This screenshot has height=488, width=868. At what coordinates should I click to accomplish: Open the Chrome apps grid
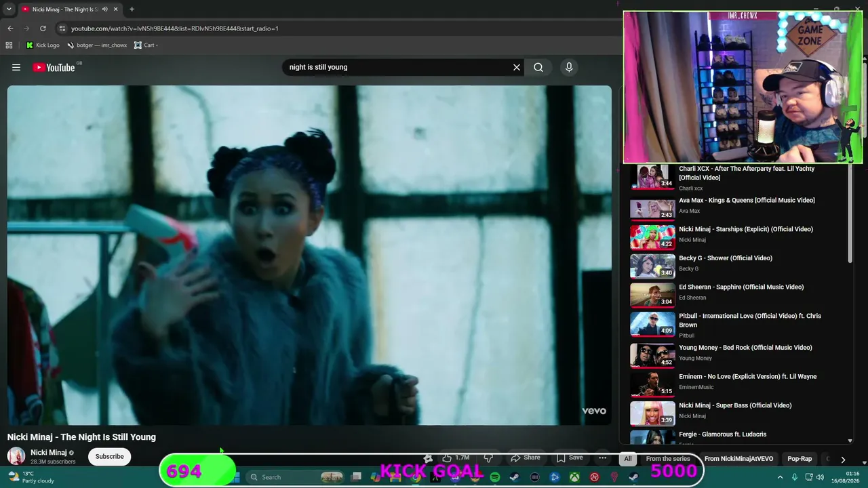pos(9,45)
